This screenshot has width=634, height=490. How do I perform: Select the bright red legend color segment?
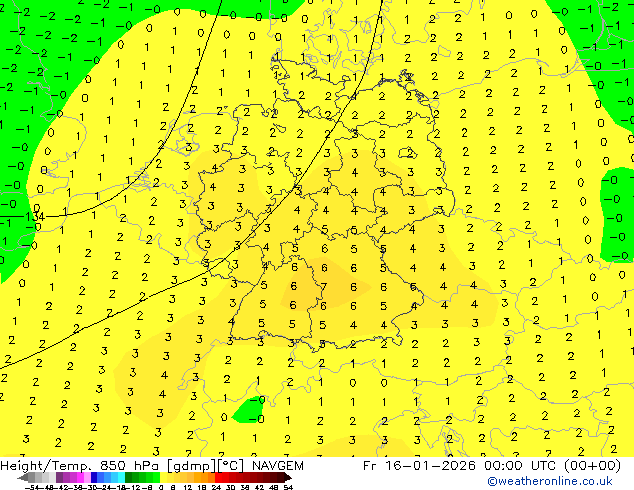point(218,478)
